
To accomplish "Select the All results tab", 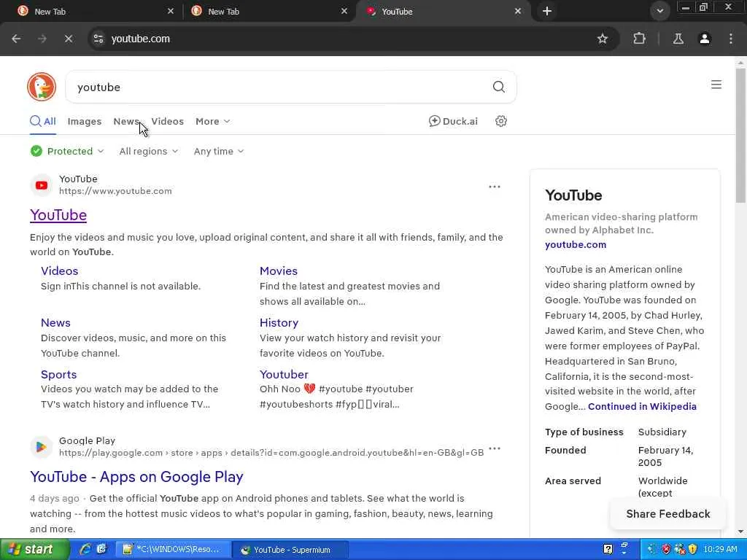I will tap(43, 122).
